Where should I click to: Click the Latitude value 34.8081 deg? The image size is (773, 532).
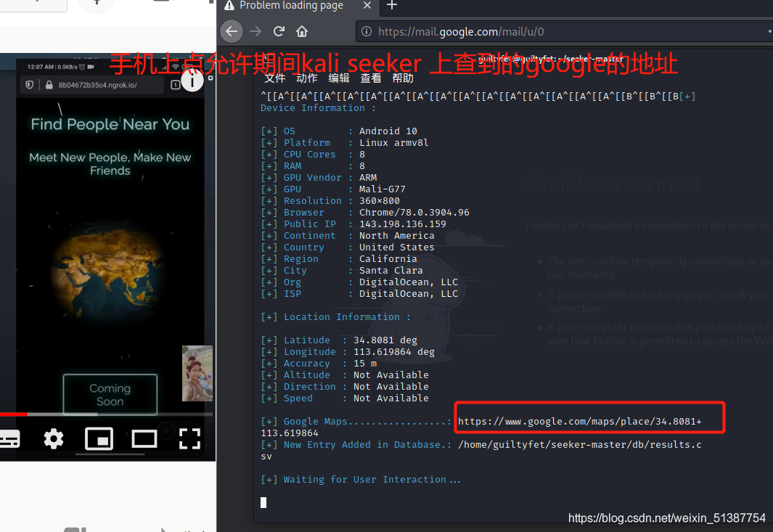[x=385, y=340]
